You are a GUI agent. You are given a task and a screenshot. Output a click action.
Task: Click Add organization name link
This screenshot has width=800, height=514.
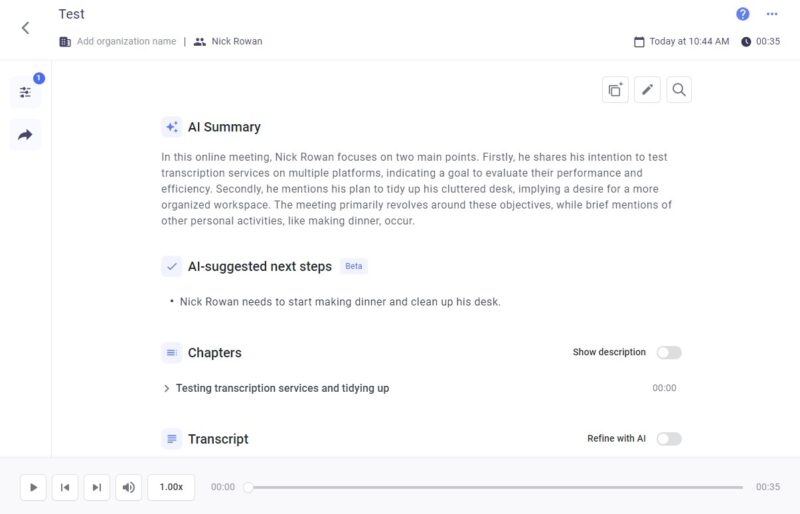pyautogui.click(x=126, y=42)
